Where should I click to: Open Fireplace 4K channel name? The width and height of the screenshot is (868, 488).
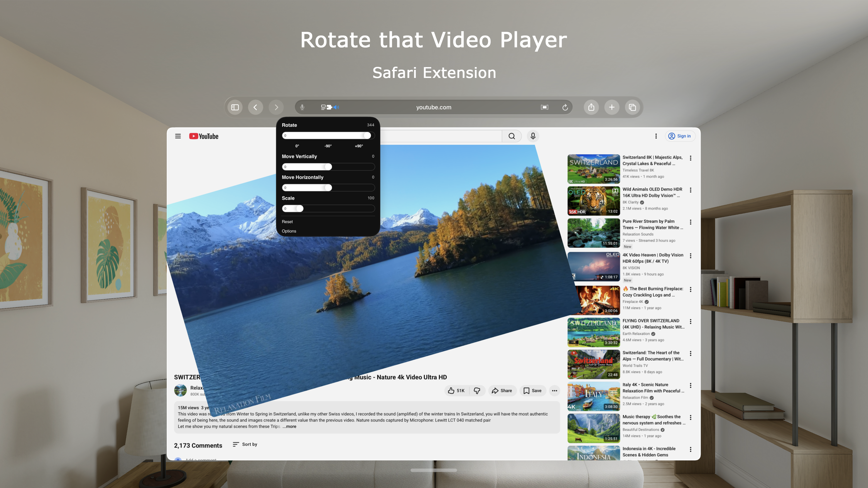(633, 302)
